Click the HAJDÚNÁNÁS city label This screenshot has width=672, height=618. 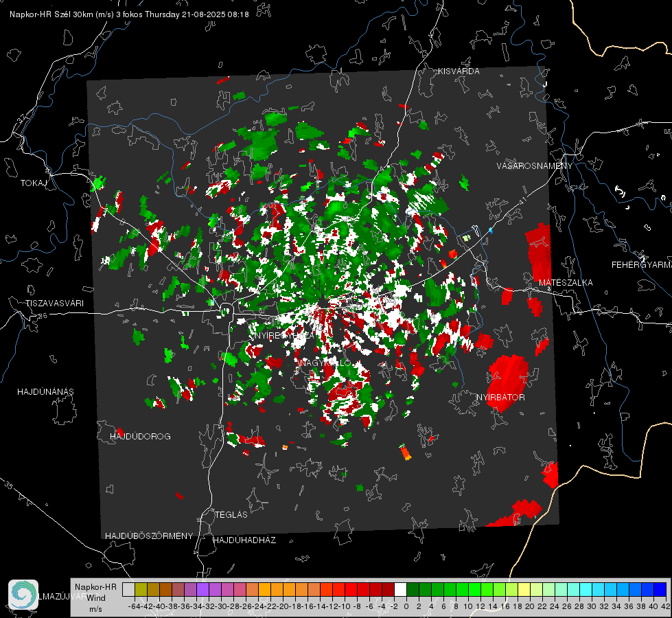pyautogui.click(x=45, y=391)
